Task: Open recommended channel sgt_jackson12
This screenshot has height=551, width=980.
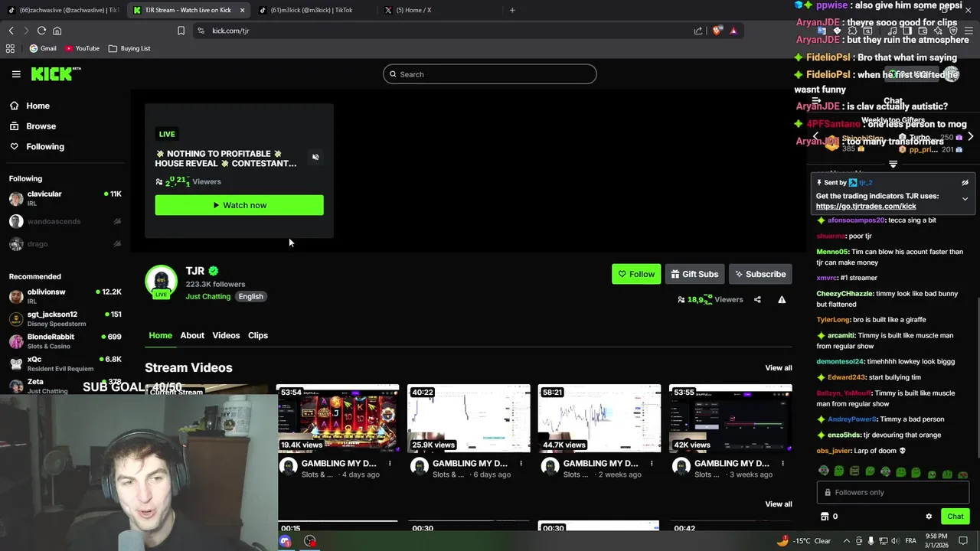Action: (65, 318)
